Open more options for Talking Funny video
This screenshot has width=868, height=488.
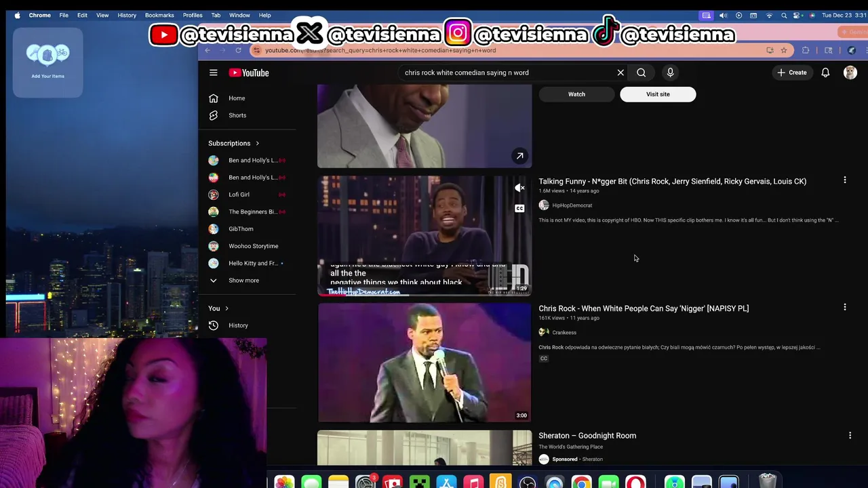click(x=845, y=180)
